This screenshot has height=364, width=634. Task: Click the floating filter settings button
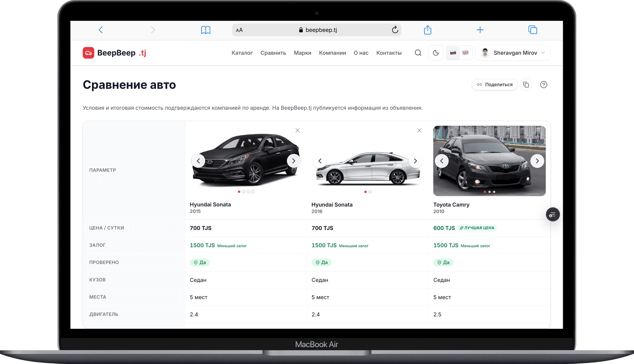(x=553, y=214)
